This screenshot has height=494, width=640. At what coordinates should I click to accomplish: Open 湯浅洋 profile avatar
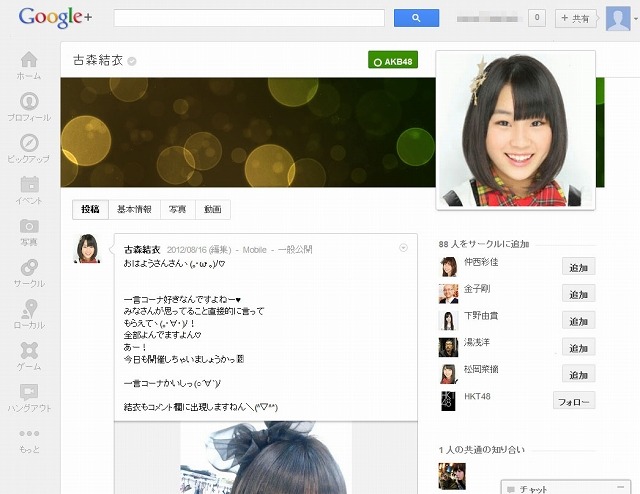click(449, 347)
